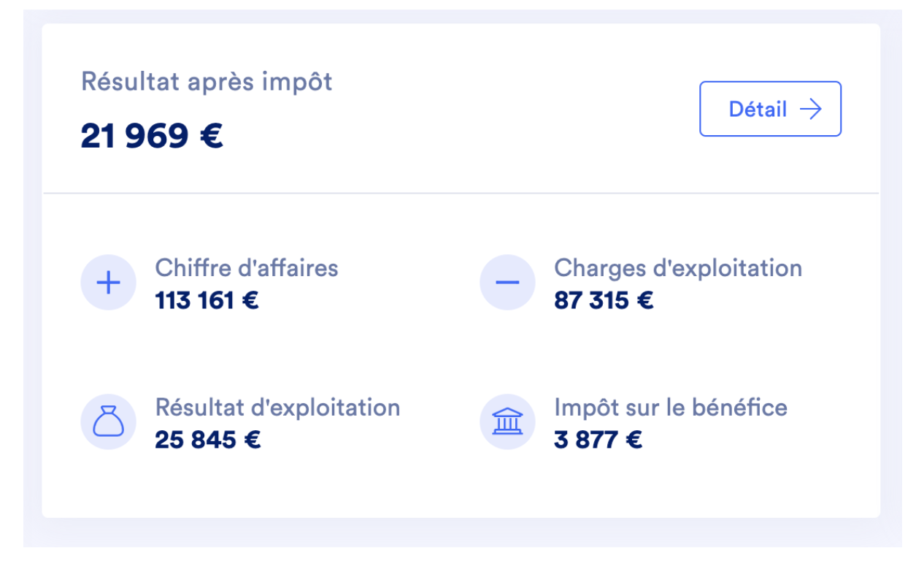Select the money bag icon for Résultat d'exploitation
The image size is (924, 561).
[x=108, y=421]
